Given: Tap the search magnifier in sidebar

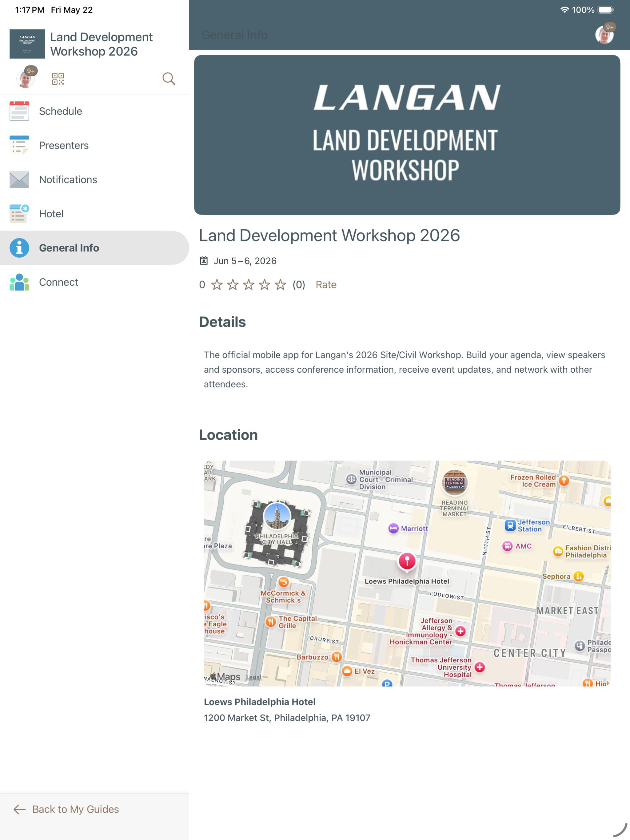Looking at the screenshot, I should click(169, 79).
